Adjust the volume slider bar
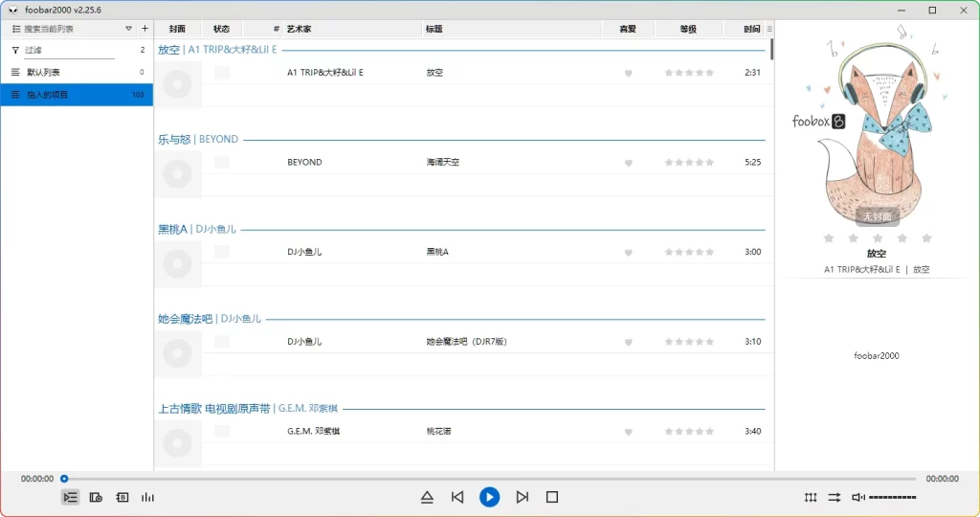This screenshot has height=517, width=980. 893,497
